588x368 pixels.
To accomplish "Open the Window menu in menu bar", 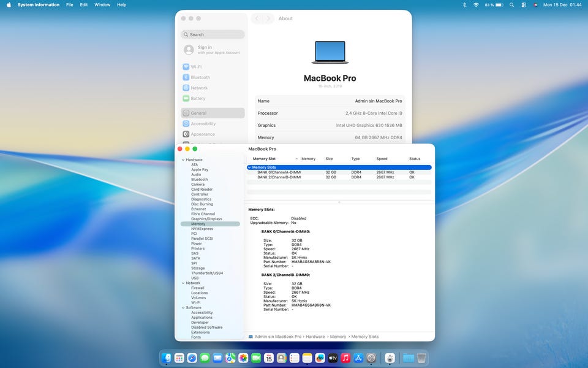I will (102, 5).
